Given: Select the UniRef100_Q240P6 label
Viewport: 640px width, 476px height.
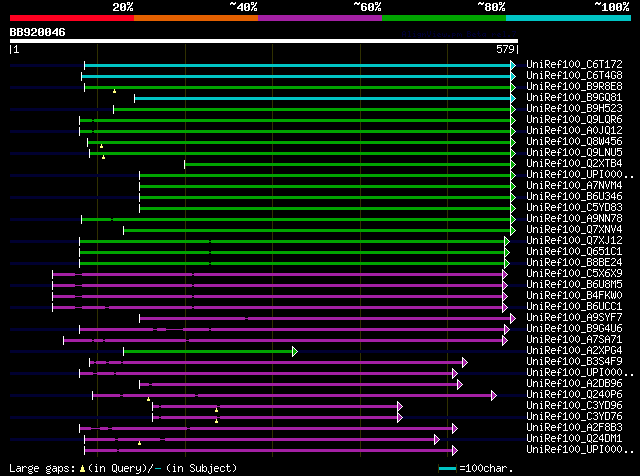Looking at the screenshot, I should click(x=574, y=395).
